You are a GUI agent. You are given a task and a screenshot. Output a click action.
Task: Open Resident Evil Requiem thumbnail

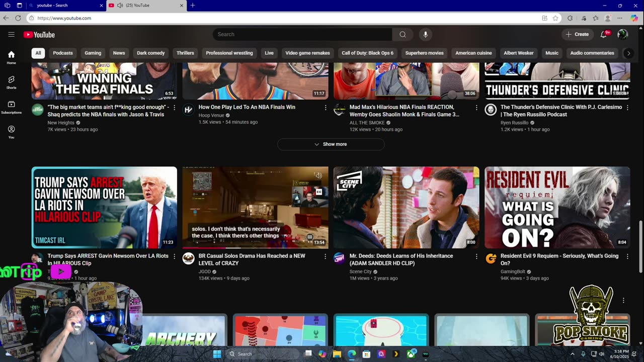[557, 207]
